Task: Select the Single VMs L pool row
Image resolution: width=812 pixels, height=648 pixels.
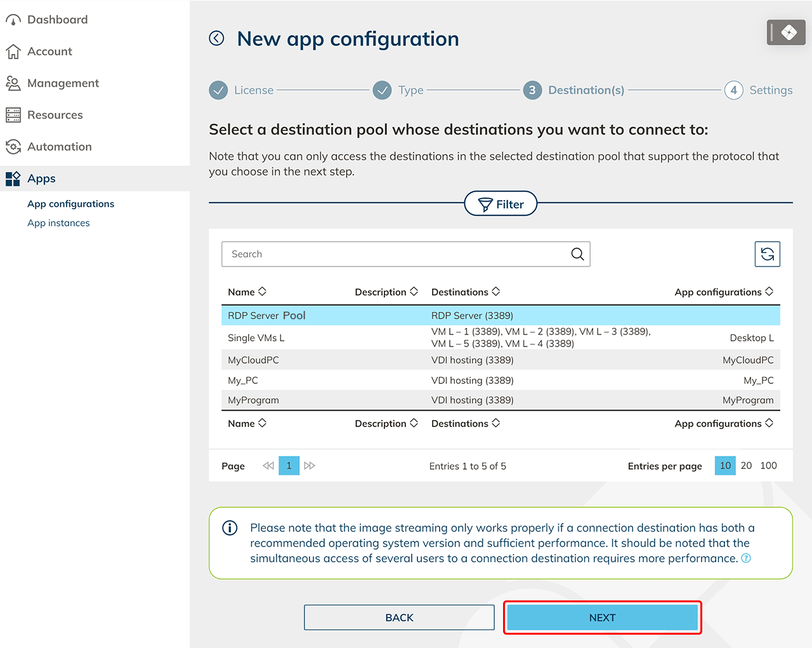Action: tap(256, 338)
